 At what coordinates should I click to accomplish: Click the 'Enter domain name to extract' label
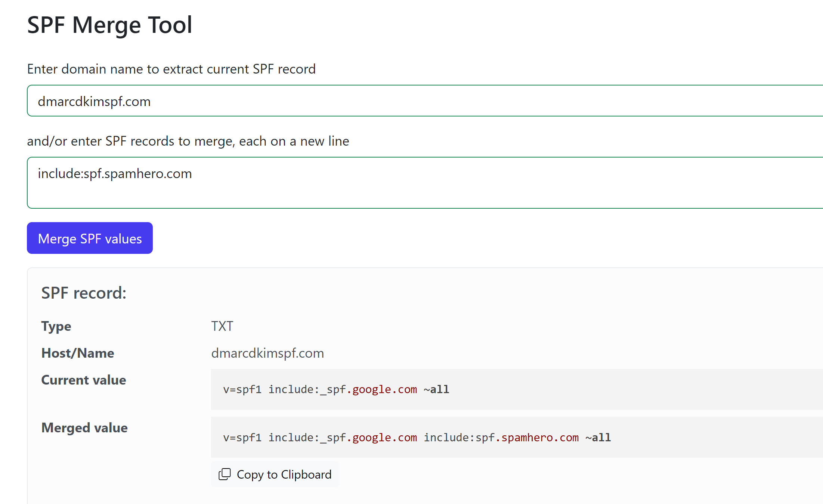coord(171,69)
